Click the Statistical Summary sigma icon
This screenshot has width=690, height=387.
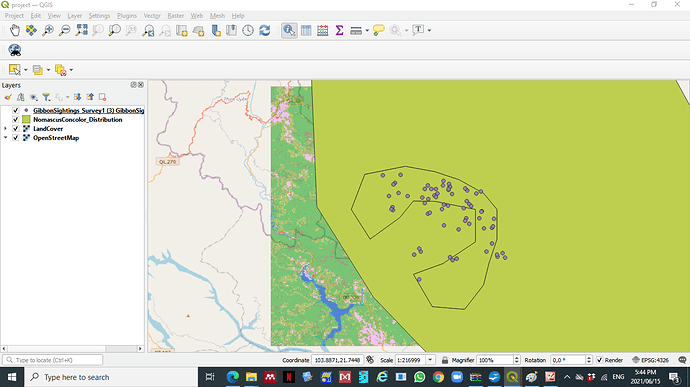[x=339, y=30]
